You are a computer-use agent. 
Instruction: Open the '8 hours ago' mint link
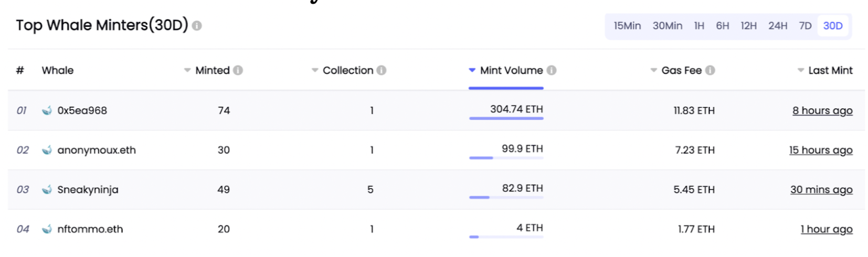822,111
